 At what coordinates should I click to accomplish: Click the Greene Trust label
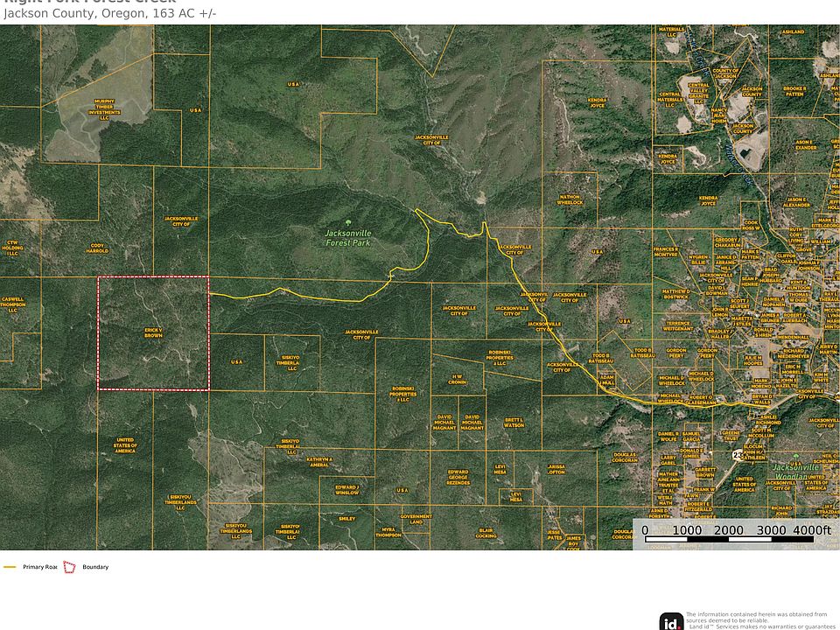tap(731, 436)
